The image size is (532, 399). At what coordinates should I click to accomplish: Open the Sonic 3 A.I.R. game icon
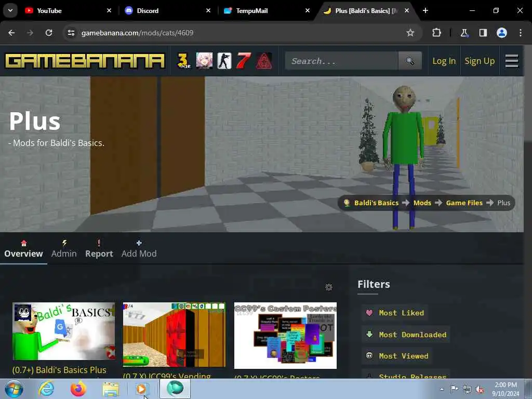[x=184, y=61]
